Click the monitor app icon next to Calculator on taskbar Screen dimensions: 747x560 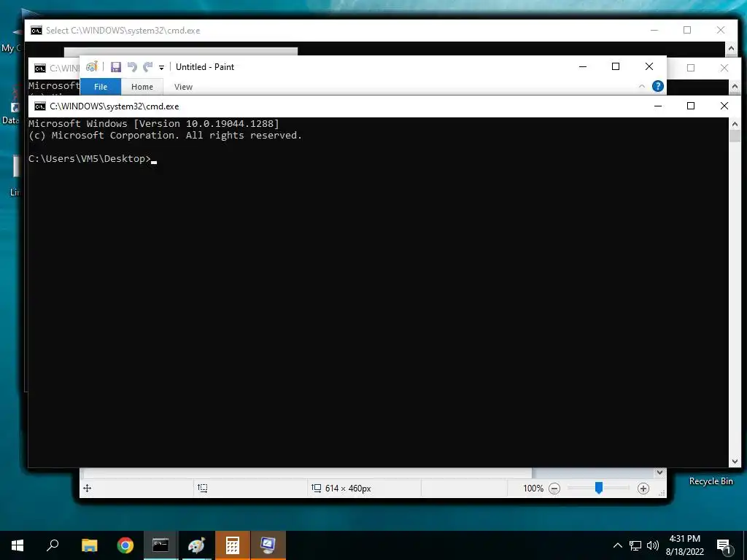[x=268, y=545]
